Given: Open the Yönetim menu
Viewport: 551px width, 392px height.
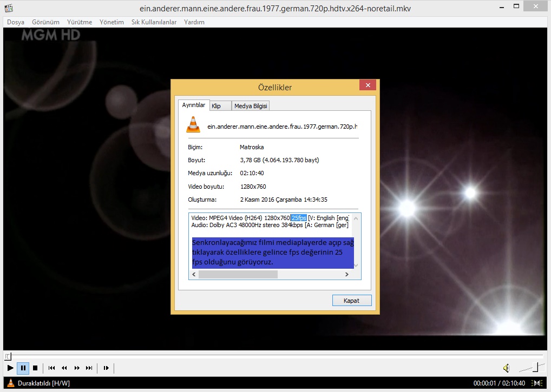Looking at the screenshot, I should (111, 22).
